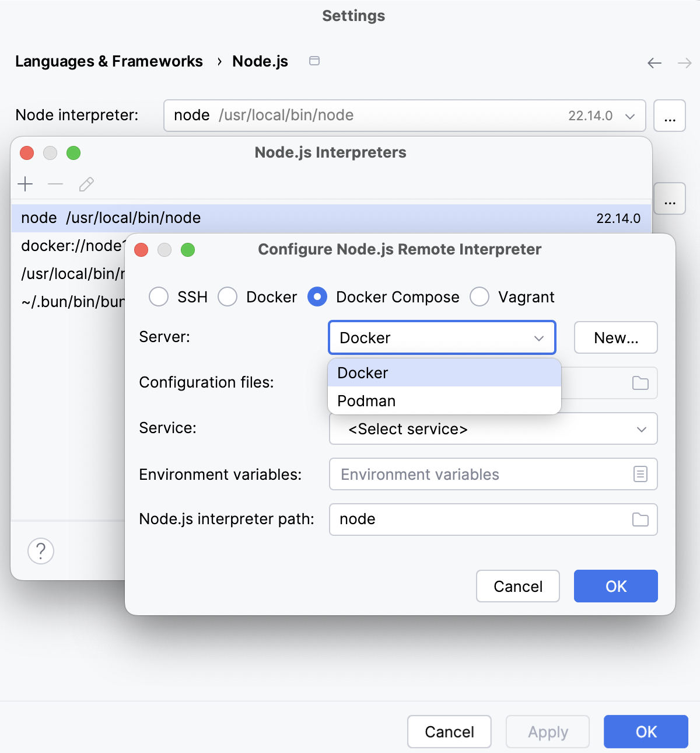700x753 pixels.
Task: Browse Node.js interpreter path using the folder icon
Action: tap(639, 520)
